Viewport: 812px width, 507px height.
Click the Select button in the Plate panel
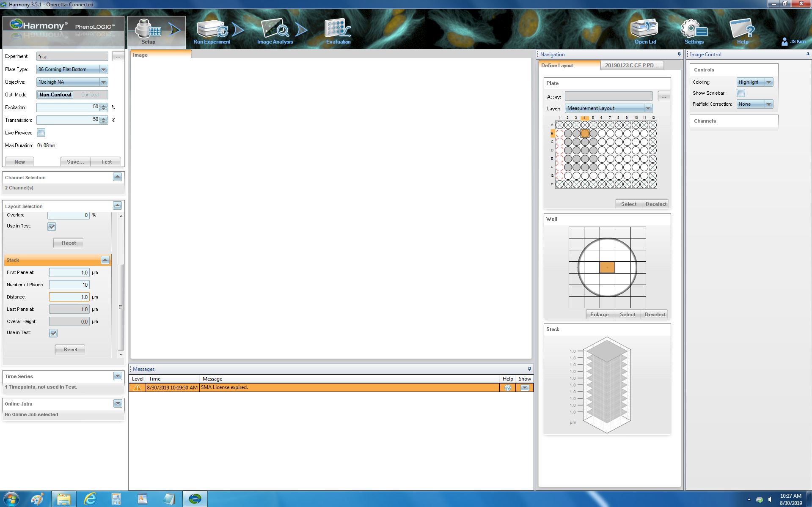[x=628, y=204]
